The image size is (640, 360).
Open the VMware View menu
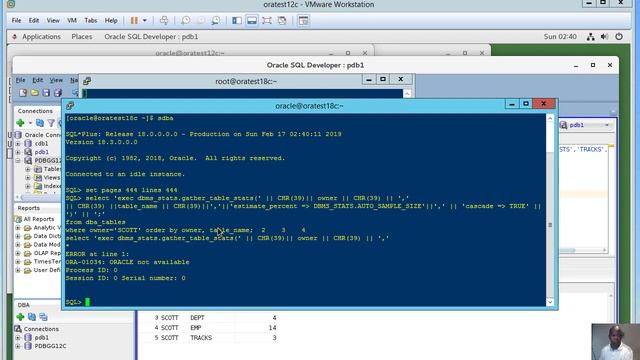coord(53,20)
